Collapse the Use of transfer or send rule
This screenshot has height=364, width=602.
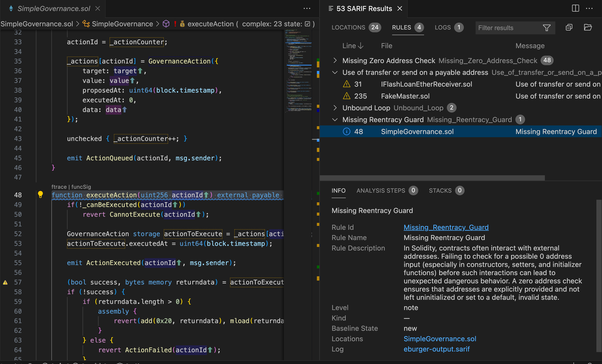point(335,72)
